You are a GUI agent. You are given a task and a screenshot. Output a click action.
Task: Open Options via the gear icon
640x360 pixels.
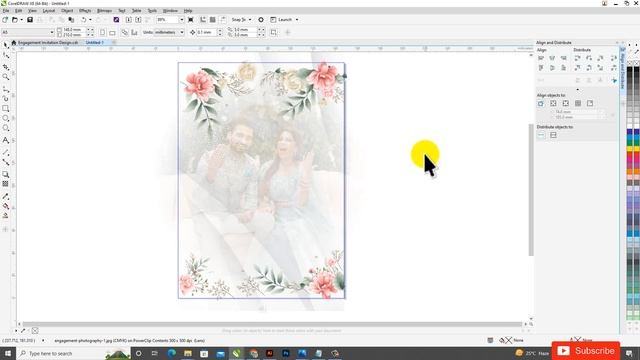261,20
